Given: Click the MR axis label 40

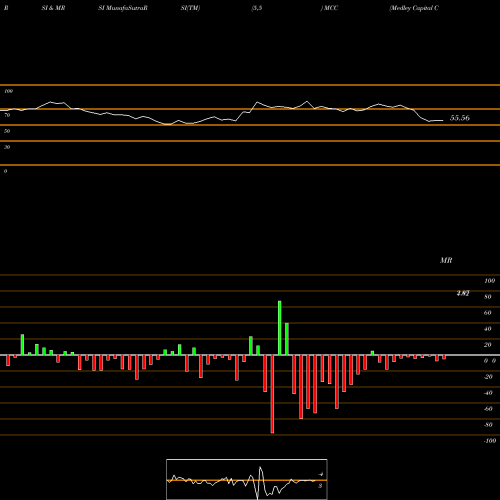Looking at the screenshot, I should point(488,329).
